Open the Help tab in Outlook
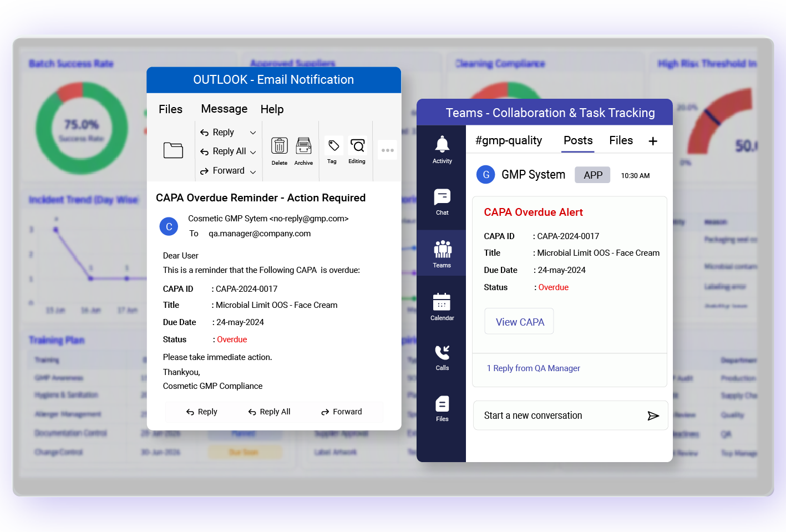Image resolution: width=786 pixels, height=532 pixels. point(272,109)
